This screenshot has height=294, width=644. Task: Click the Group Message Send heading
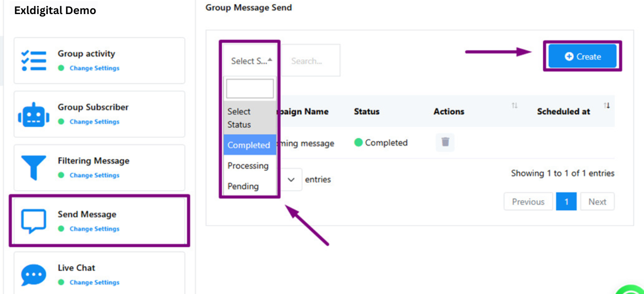249,8
